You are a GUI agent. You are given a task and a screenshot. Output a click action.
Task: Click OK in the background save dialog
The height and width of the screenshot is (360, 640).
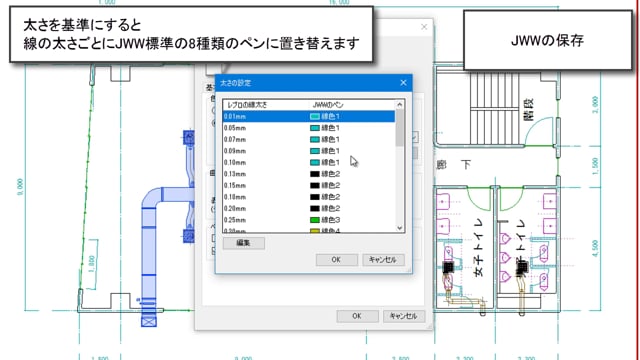(x=357, y=316)
